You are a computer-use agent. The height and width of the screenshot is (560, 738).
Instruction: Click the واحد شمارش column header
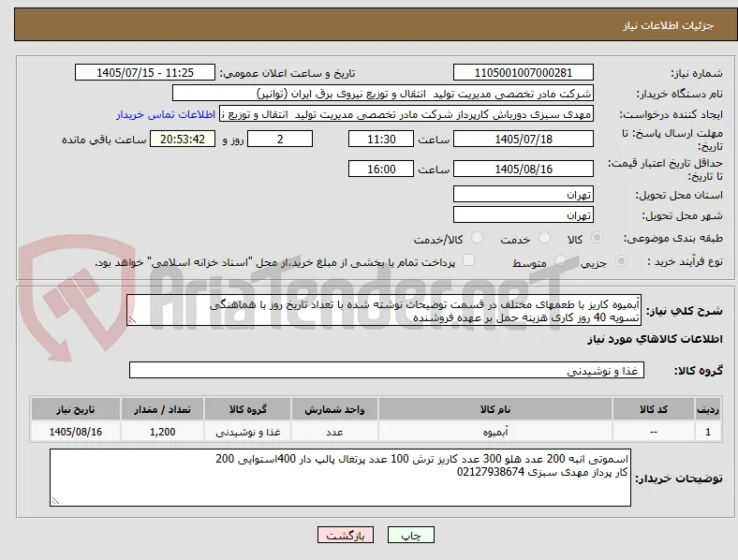click(x=334, y=409)
